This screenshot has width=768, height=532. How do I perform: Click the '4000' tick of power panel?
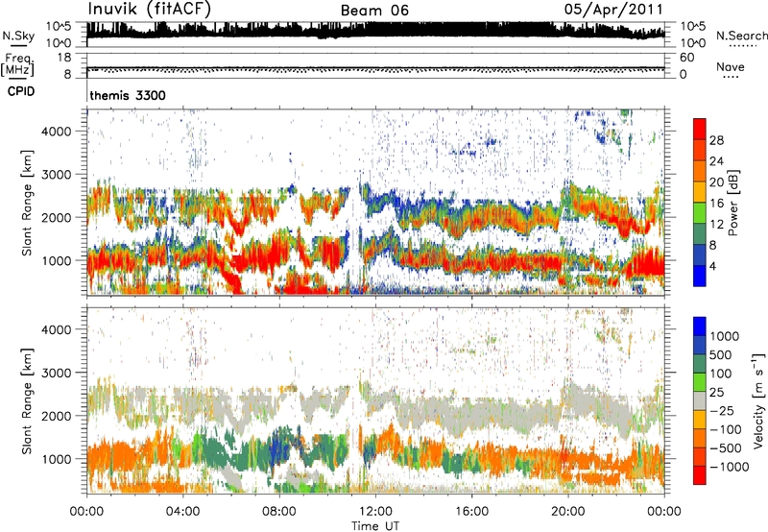pos(57,132)
